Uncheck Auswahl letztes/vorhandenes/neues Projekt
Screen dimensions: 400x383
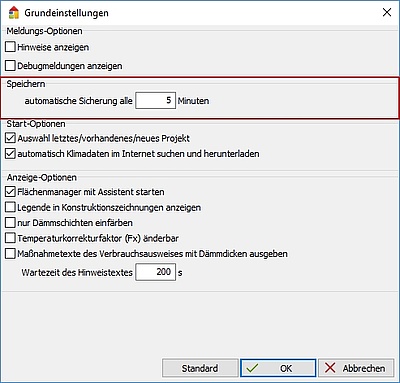10,138
